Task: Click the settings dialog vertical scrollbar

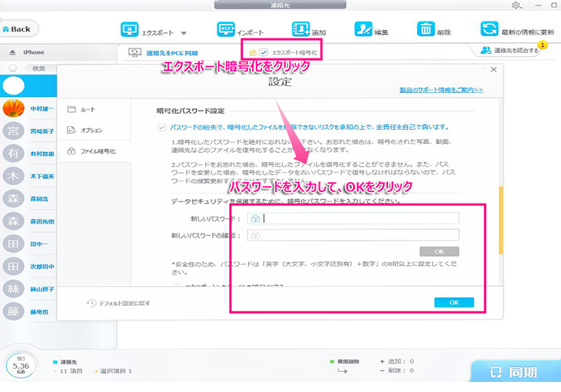Action: (500, 208)
